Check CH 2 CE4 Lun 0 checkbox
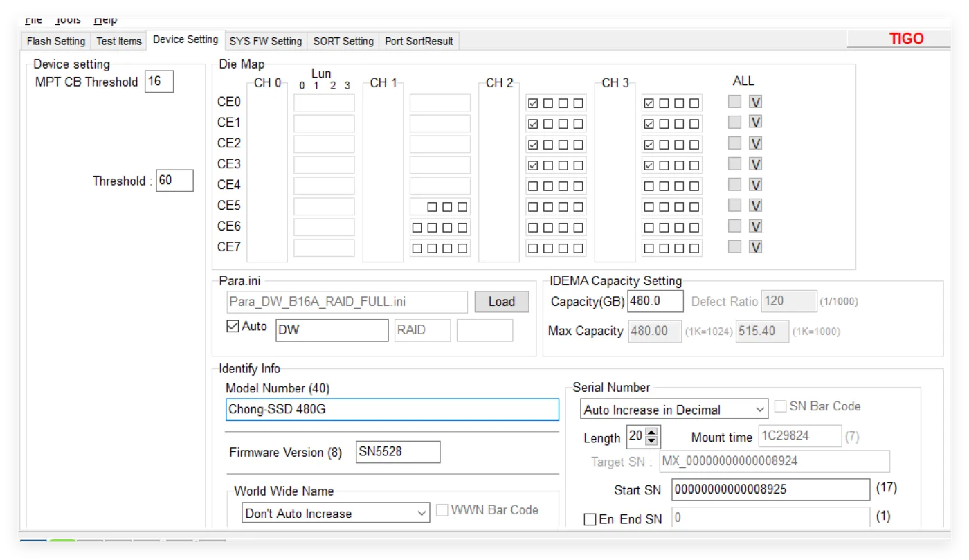The width and height of the screenshot is (969, 560). 533,186
